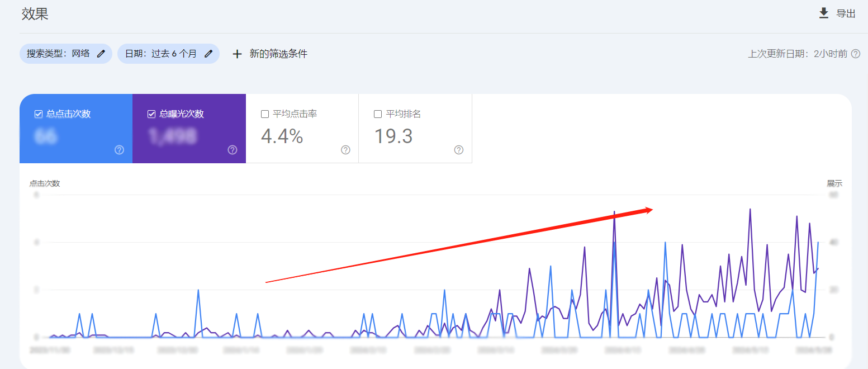This screenshot has height=369, width=868.
Task: Open help icon next to 上次更新日期
Action: pos(855,54)
